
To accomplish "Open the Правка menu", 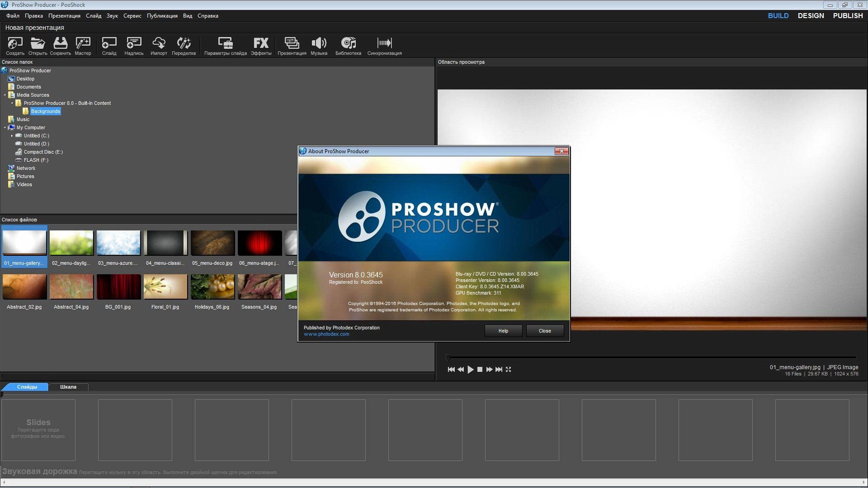I will pos(34,16).
